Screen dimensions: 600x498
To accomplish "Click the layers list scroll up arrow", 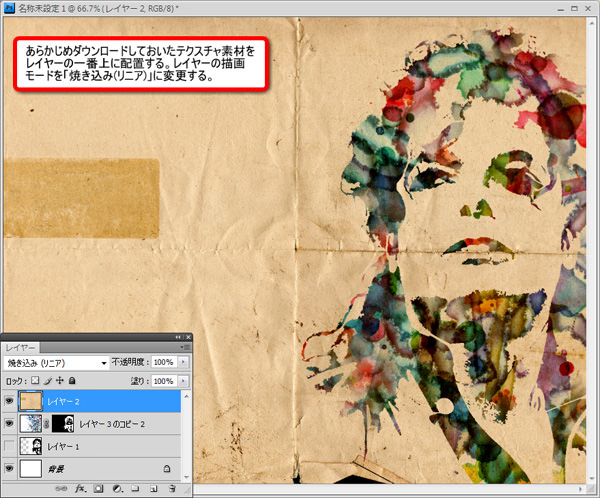I will pos(186,396).
